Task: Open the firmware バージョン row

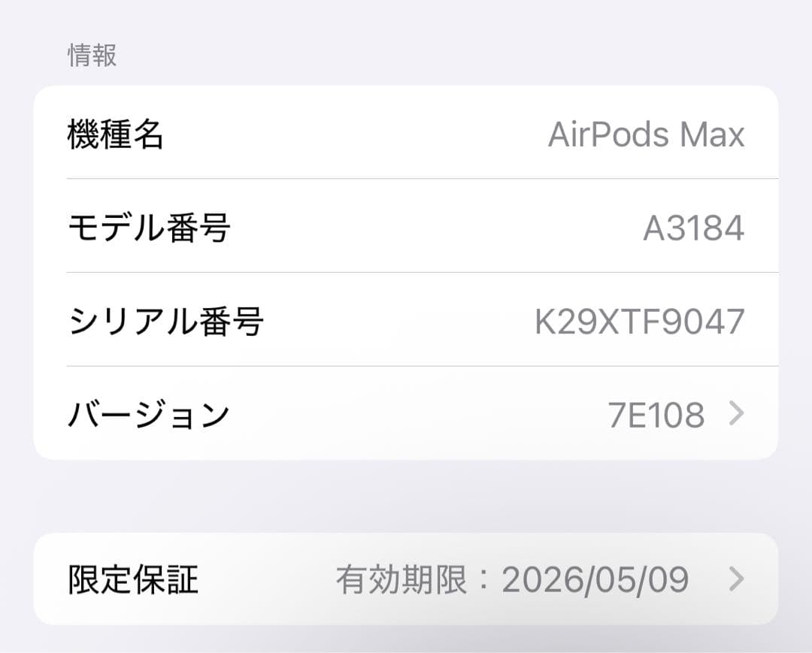Action: [x=406, y=413]
